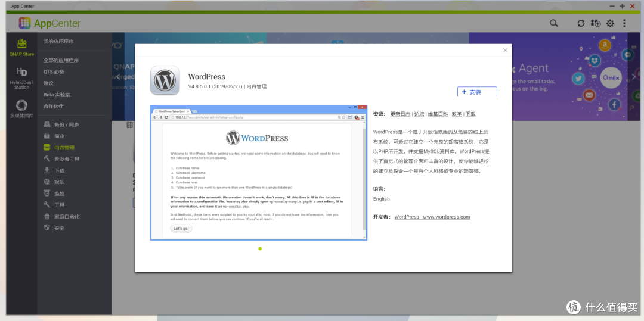The height and width of the screenshot is (321, 644).
Task: Select the 开发者工具 category
Action: [x=66, y=159]
